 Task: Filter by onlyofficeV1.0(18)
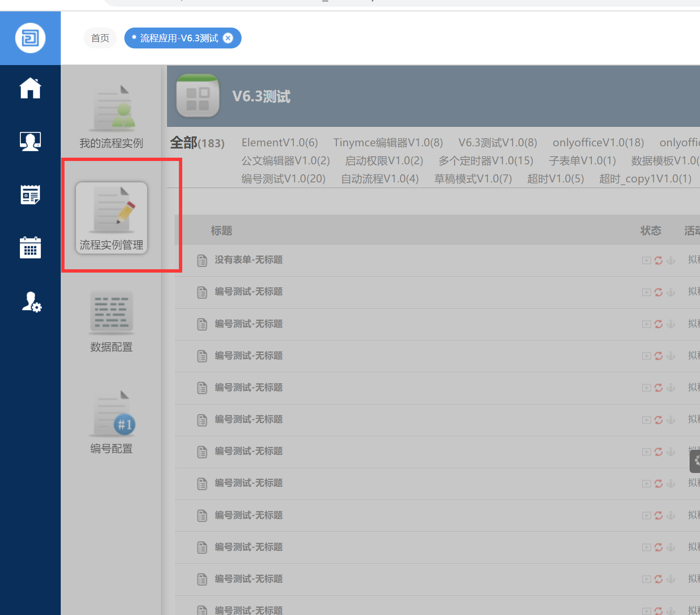click(598, 142)
